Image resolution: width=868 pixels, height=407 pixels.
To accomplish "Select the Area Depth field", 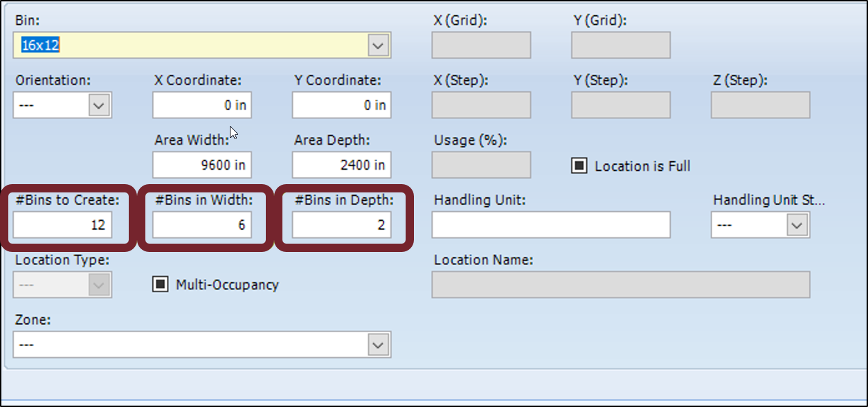I will pyautogui.click(x=341, y=165).
